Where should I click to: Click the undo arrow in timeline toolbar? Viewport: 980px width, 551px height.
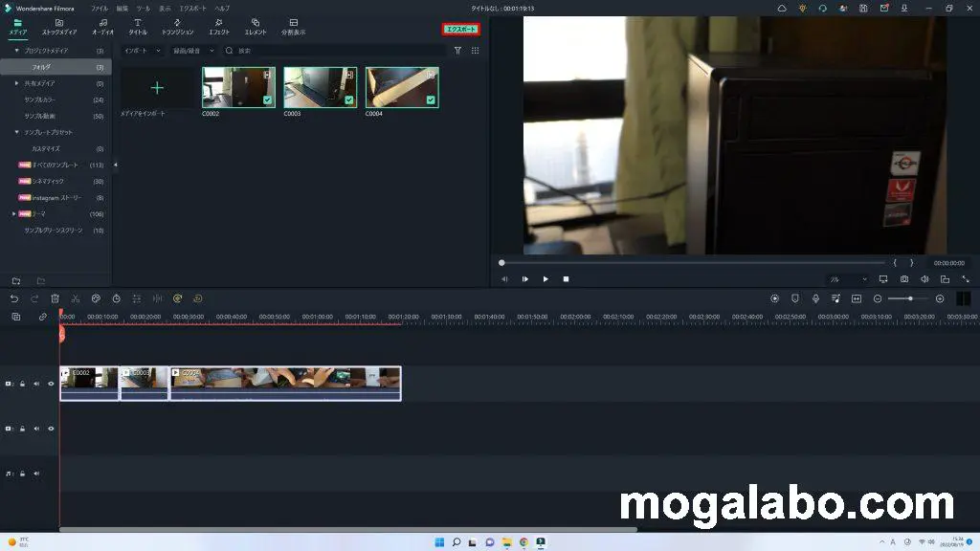pyautogui.click(x=14, y=298)
